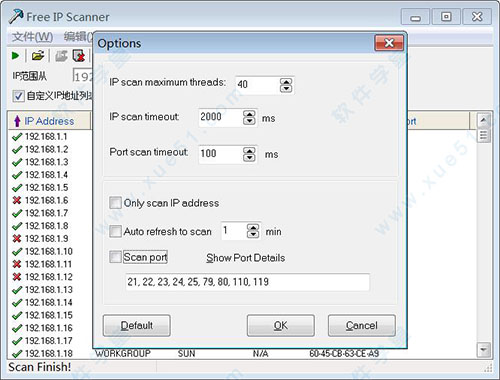This screenshot has height=380, width=500.
Task: Select the 192.168.1.2 row
Action: 46,149
